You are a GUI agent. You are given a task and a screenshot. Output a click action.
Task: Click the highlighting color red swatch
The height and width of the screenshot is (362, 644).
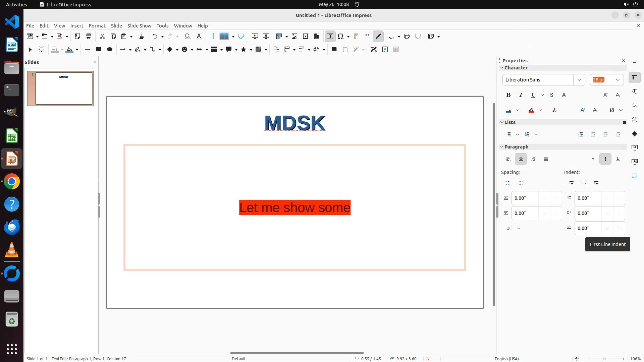pyautogui.click(x=531, y=110)
